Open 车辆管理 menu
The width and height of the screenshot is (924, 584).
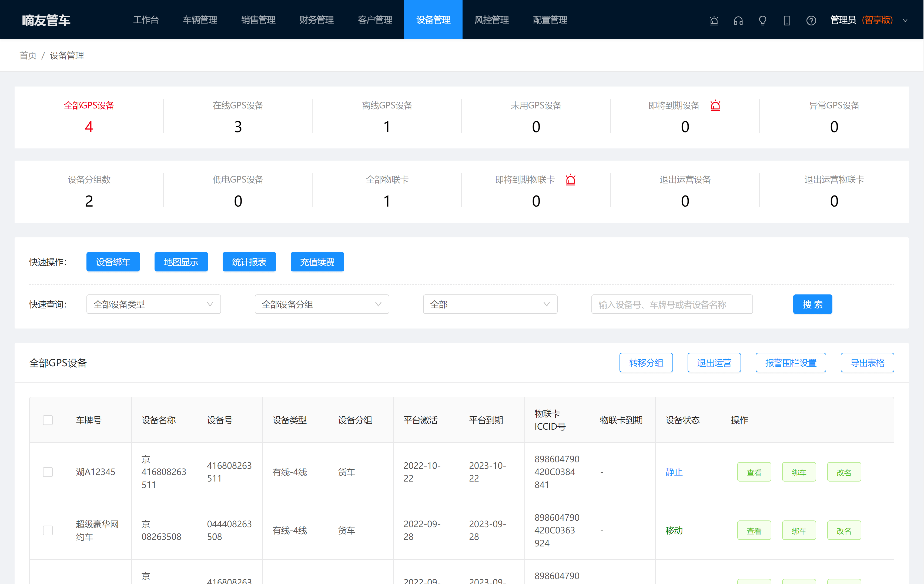point(200,20)
